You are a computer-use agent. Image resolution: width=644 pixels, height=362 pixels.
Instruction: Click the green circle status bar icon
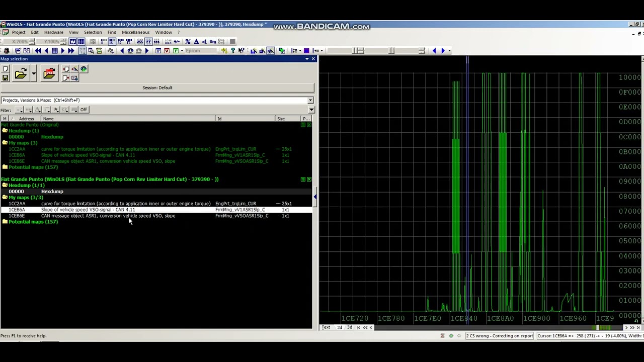451,336
